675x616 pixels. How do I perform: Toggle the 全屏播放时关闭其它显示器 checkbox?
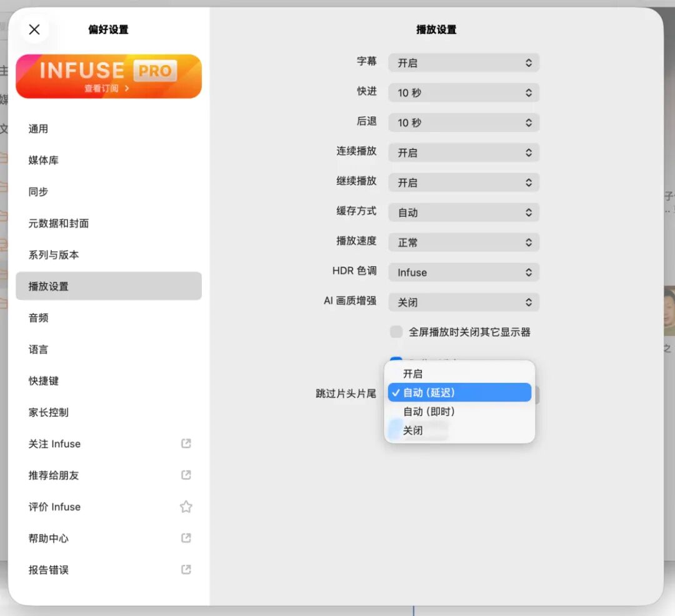tap(396, 332)
